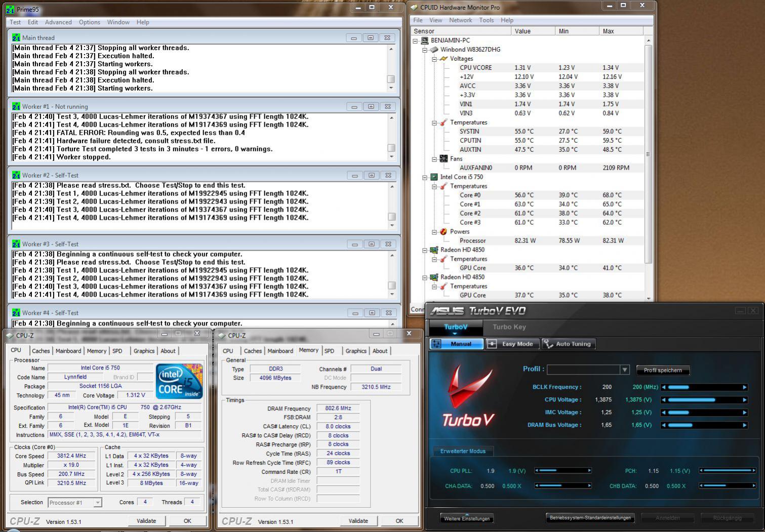This screenshot has width=765, height=532.
Task: Select the AUXFANIN0 fan row
Action: point(528,168)
